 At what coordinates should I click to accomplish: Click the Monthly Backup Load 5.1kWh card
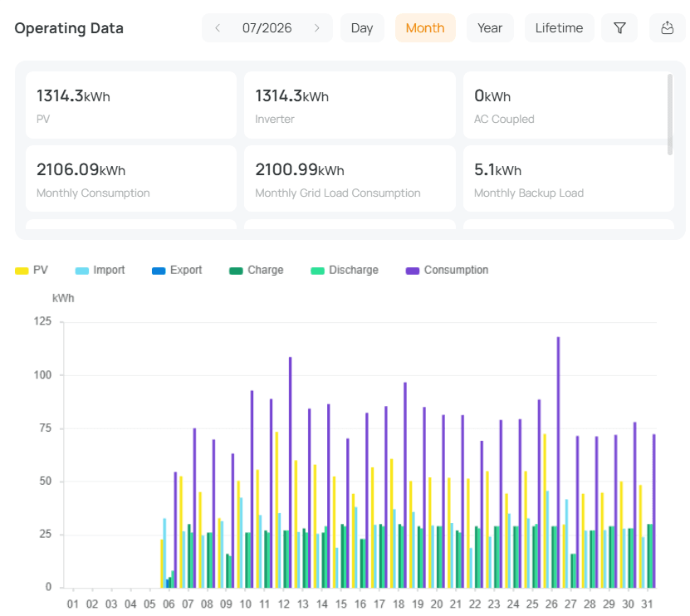click(x=569, y=178)
